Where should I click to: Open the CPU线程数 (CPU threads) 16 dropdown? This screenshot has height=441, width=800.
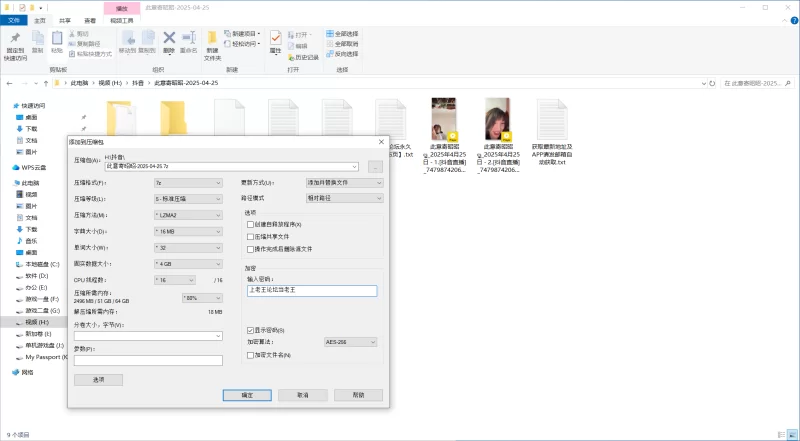[174, 280]
